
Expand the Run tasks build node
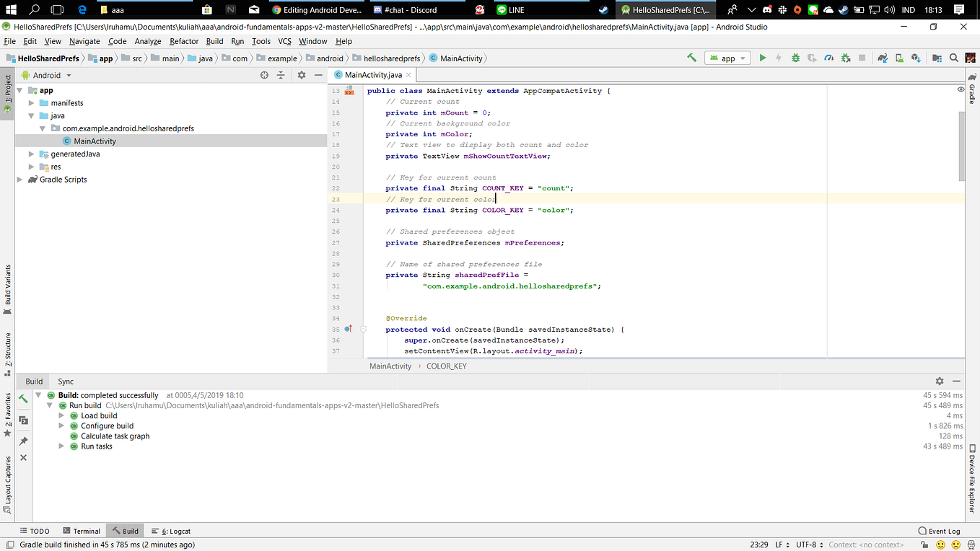62,446
